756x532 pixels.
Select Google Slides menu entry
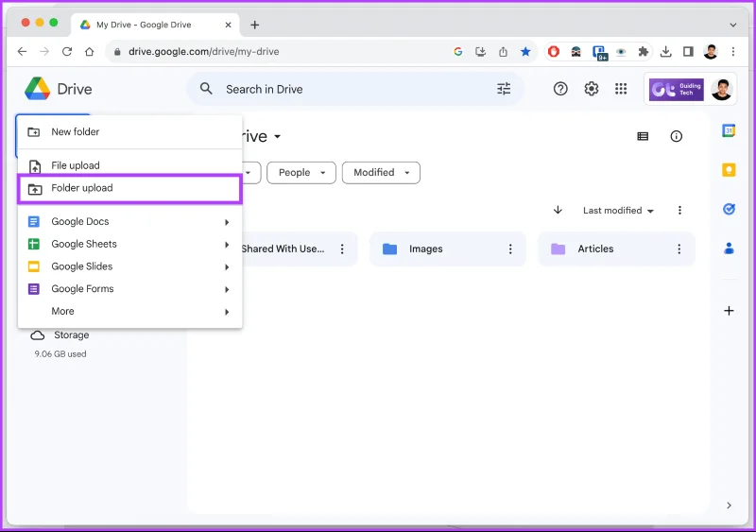click(x=129, y=266)
